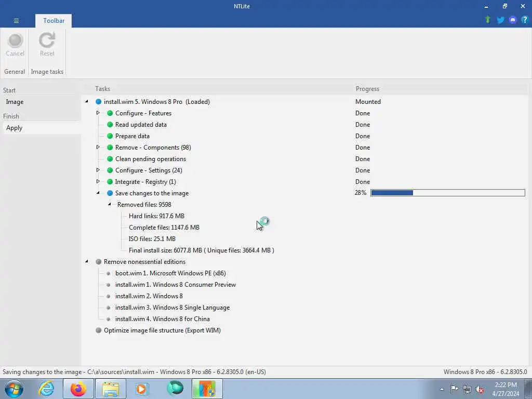Switch to the Toolbar tab
532x399 pixels.
[x=54, y=21]
